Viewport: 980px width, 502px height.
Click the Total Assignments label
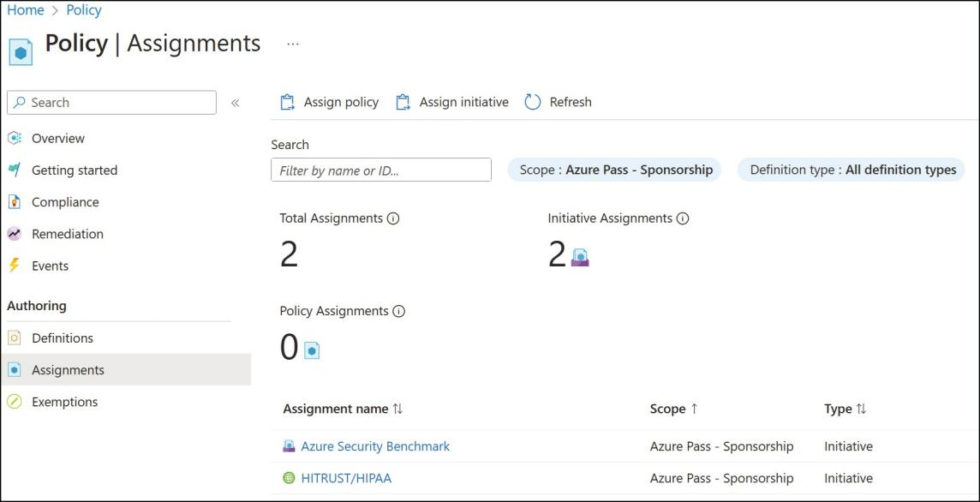(x=332, y=218)
